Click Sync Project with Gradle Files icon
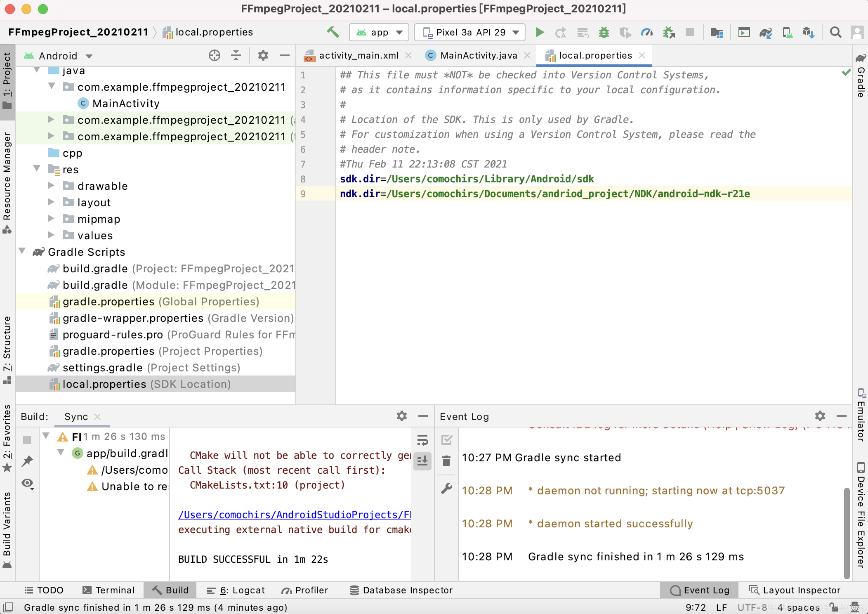The height and width of the screenshot is (614, 868). (766, 32)
